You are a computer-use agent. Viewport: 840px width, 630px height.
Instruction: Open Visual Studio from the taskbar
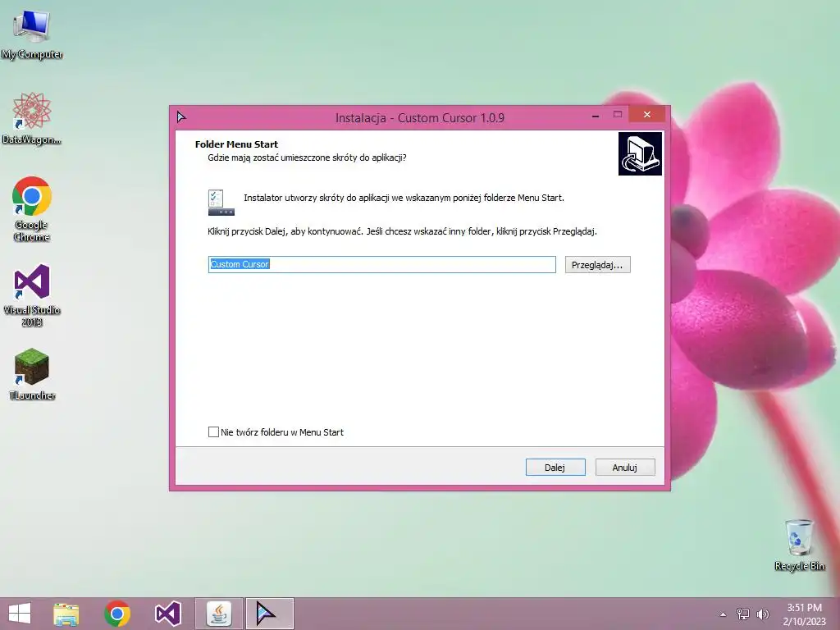(x=167, y=614)
